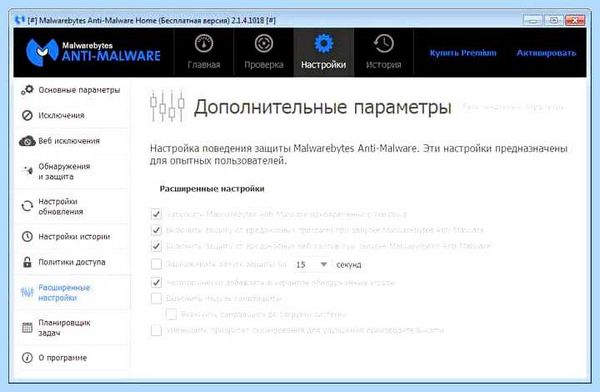Minimize the Malwarebytes window
The image size is (600, 392).
pos(533,20)
